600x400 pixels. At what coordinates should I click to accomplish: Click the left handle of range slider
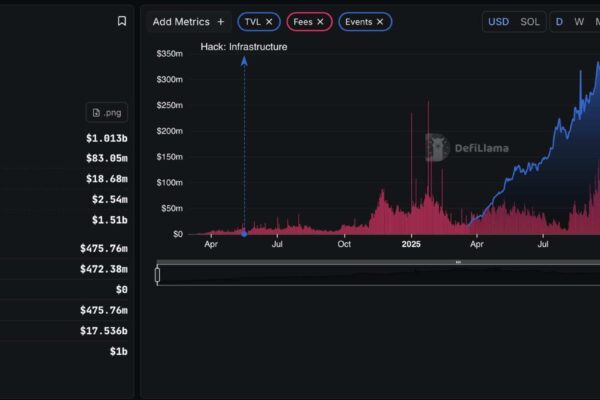coord(157,274)
